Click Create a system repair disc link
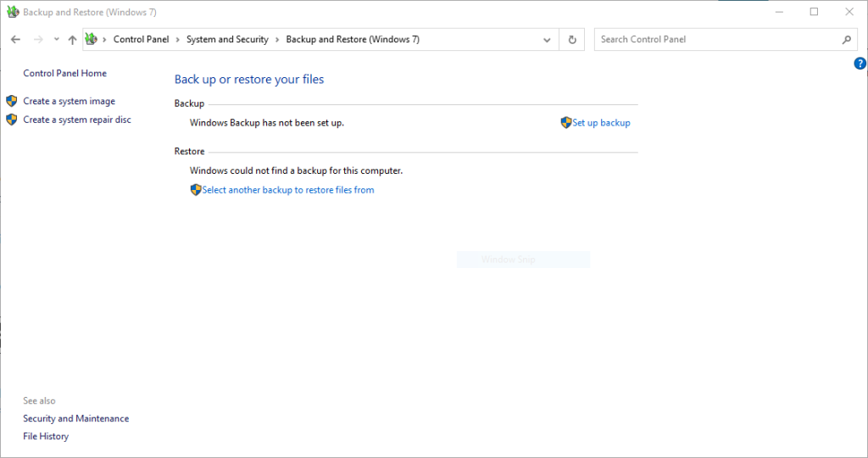 (x=77, y=120)
